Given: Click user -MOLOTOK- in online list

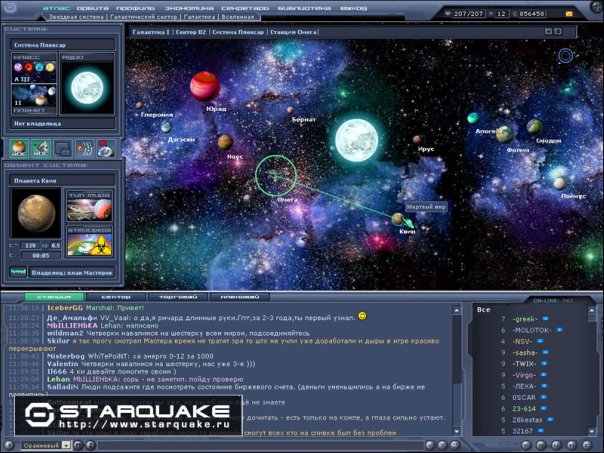Looking at the screenshot, I should tap(532, 330).
